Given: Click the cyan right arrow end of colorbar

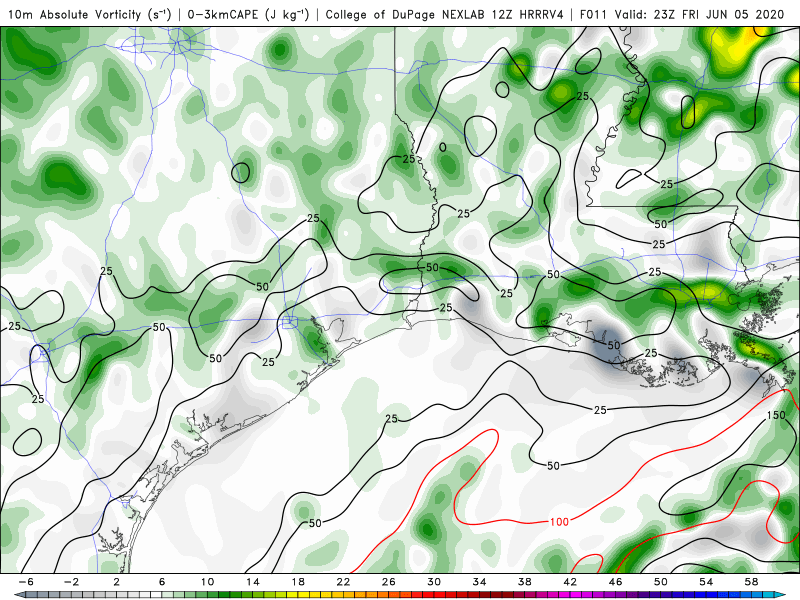Looking at the screenshot, I should (x=779, y=595).
